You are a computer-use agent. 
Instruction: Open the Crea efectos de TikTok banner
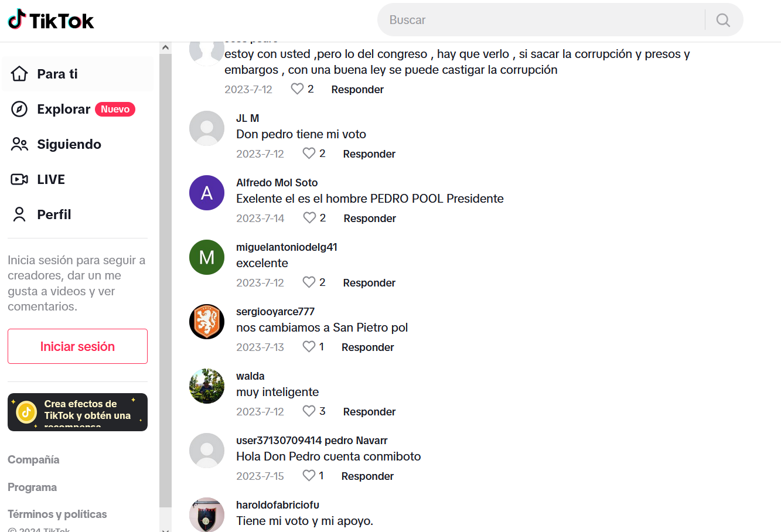pyautogui.click(x=77, y=412)
